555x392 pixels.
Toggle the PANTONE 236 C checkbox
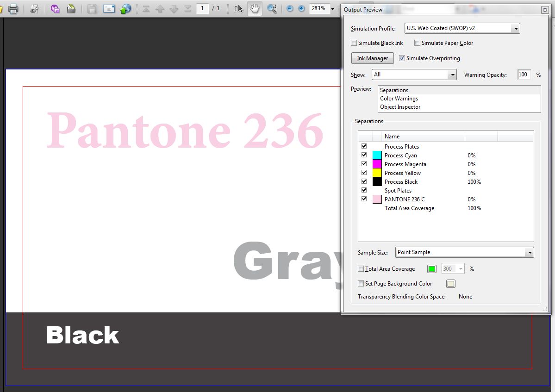[364, 199]
